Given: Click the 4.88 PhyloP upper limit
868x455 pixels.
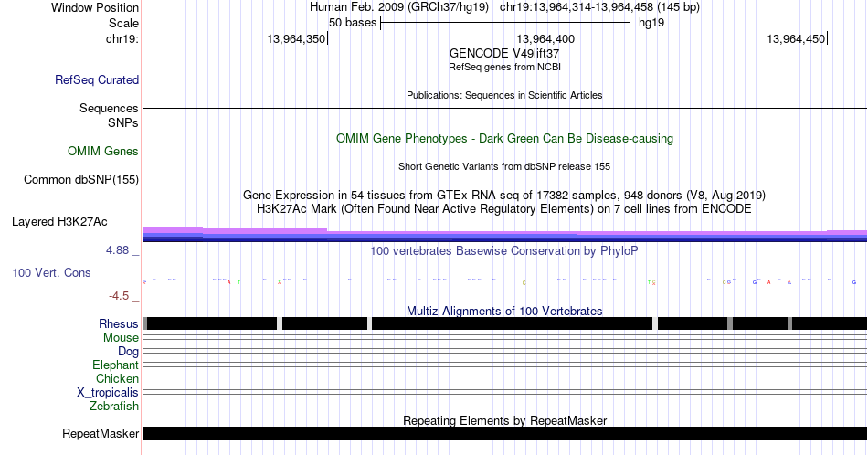Looking at the screenshot, I should coord(117,250).
